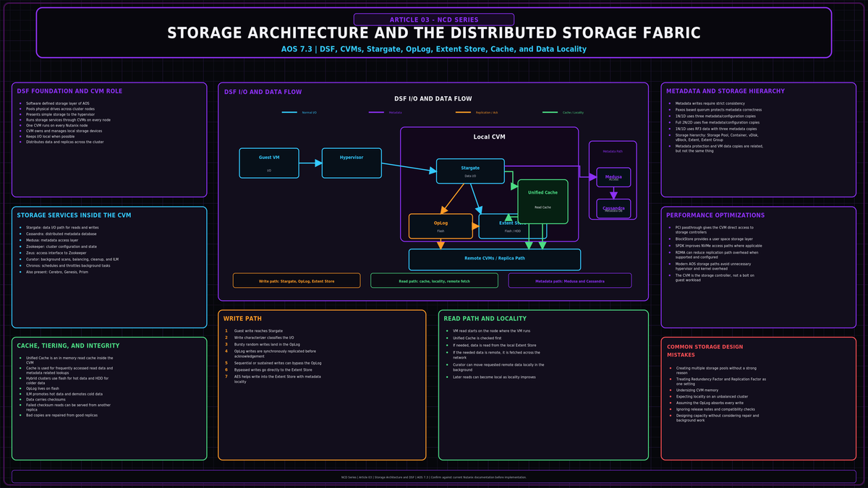Click the Guest VM box in diagram

point(269,163)
